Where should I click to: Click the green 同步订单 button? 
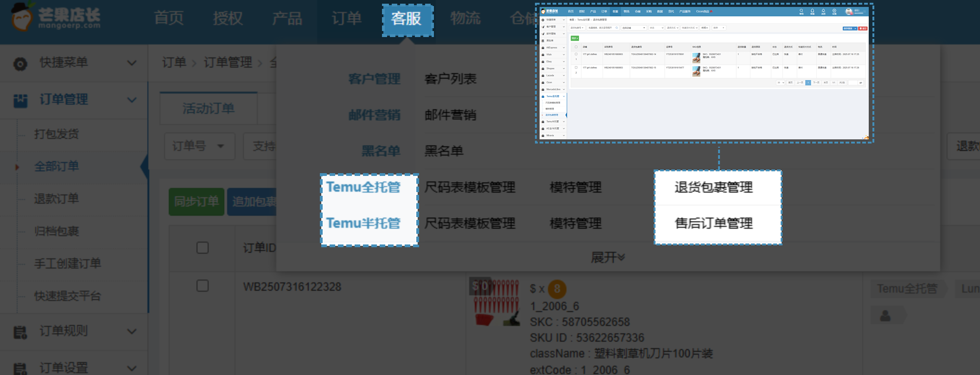click(197, 201)
